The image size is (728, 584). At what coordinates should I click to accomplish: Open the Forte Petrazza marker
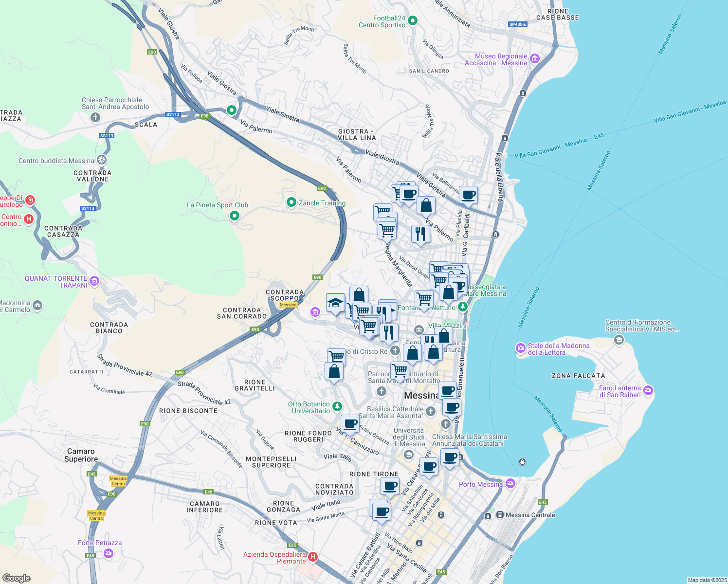click(x=108, y=554)
